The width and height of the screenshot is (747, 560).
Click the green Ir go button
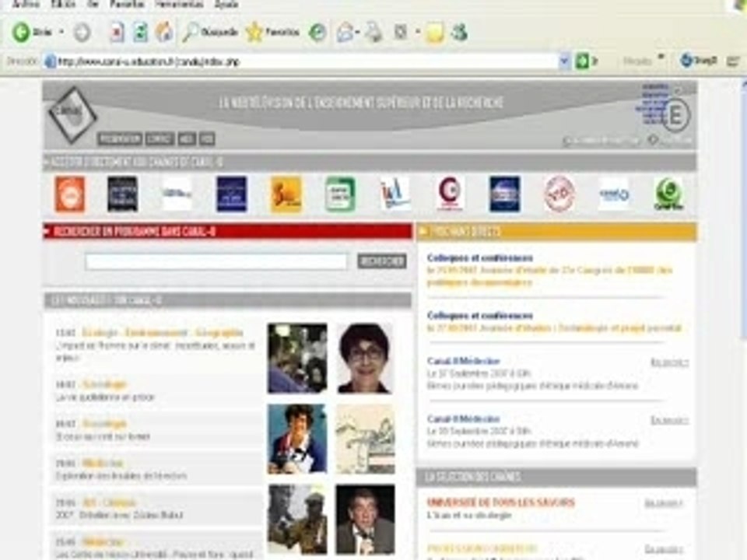point(587,61)
